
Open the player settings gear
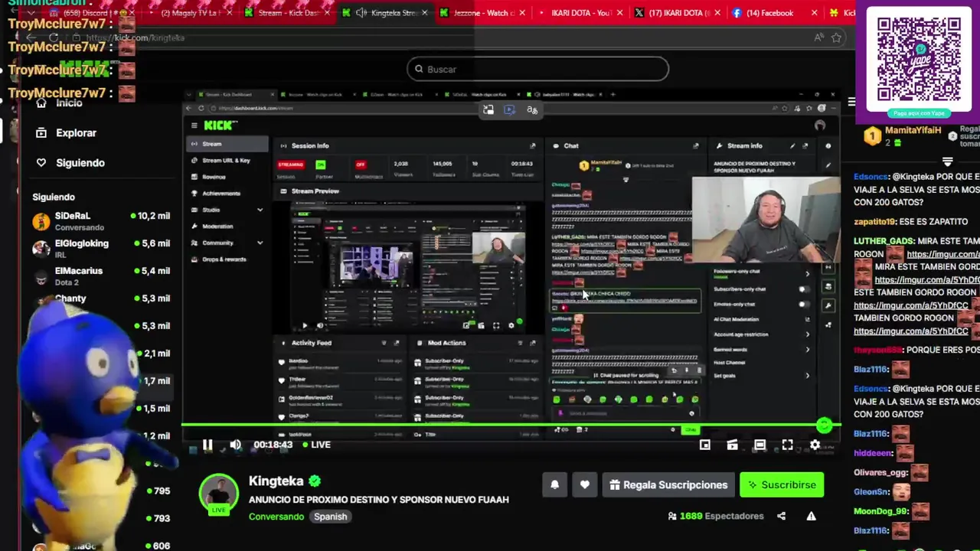point(815,445)
